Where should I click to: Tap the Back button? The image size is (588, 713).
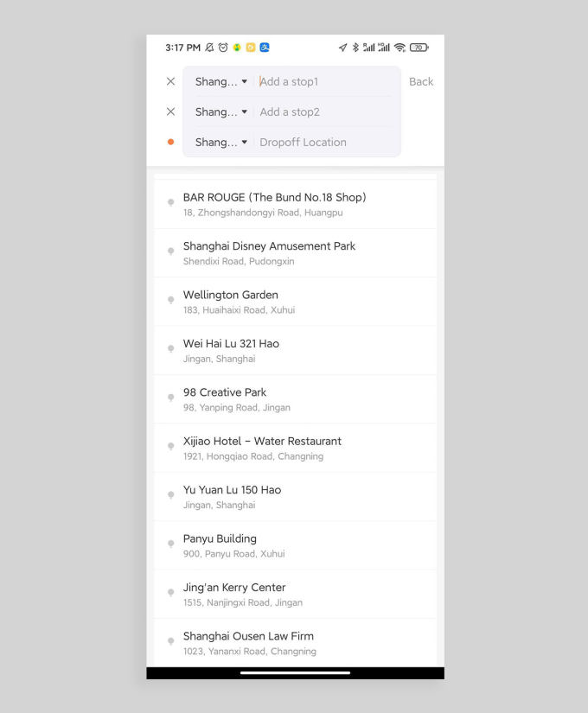coord(420,81)
